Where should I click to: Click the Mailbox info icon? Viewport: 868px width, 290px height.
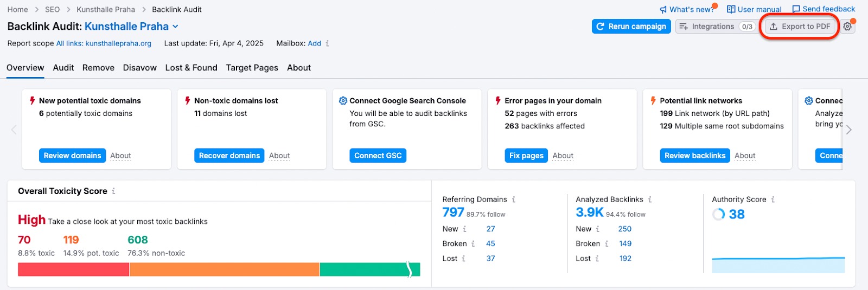coord(327,43)
